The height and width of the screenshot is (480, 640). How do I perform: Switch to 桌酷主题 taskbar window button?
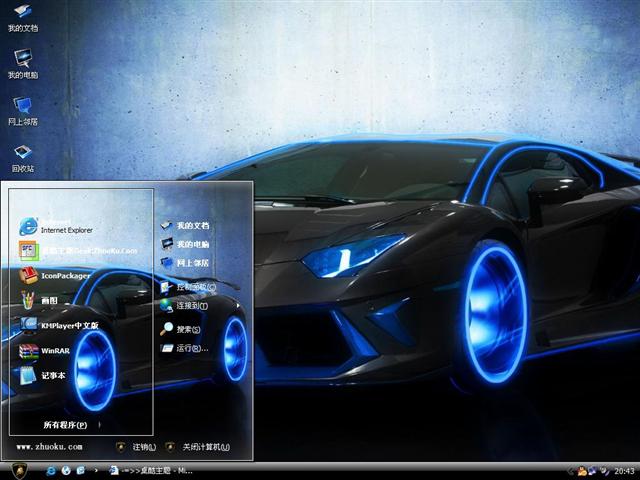pos(151,471)
